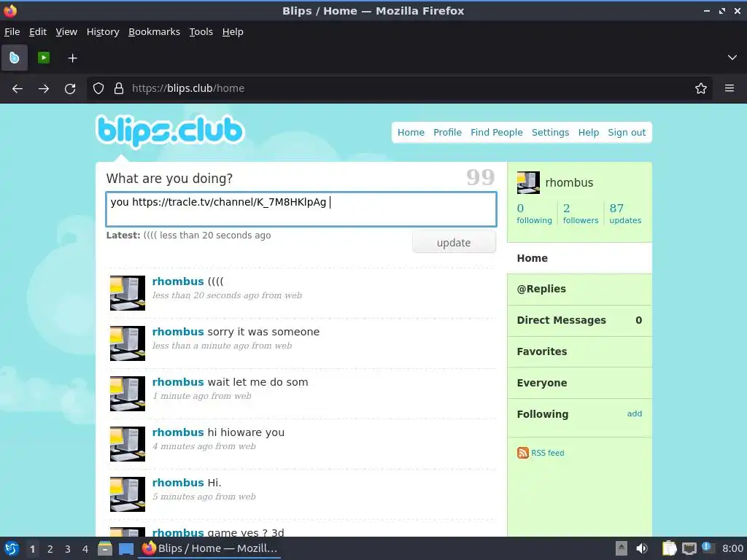Open timestamp 'less than 20 seconds ago'

206,296
